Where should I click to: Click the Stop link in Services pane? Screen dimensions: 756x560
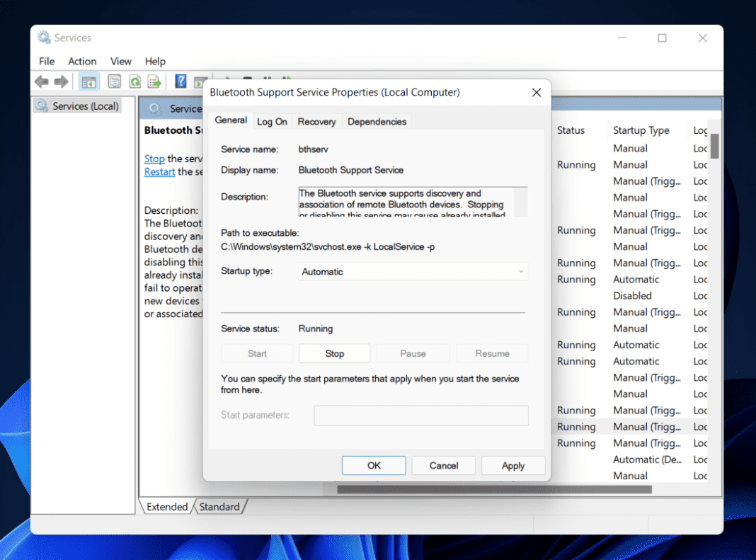pos(154,159)
